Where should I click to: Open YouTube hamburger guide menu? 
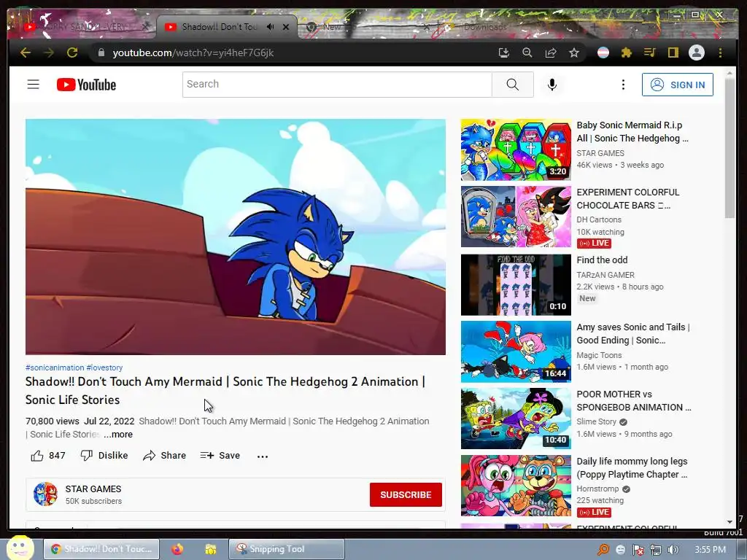click(34, 85)
